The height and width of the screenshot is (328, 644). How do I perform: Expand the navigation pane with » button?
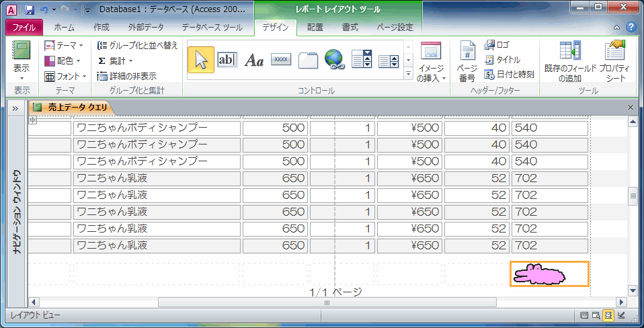click(x=15, y=108)
